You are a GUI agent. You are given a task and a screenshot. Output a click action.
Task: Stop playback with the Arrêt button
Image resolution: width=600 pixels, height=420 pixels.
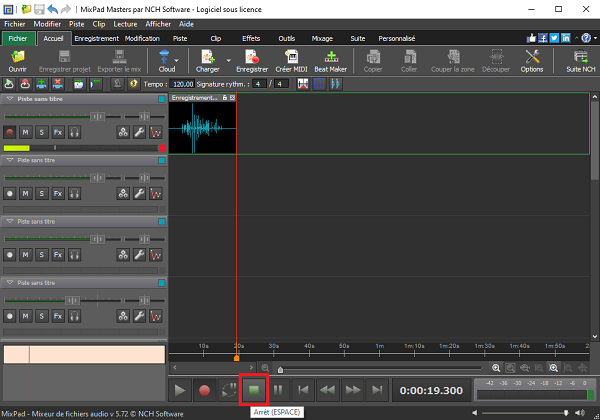254,390
